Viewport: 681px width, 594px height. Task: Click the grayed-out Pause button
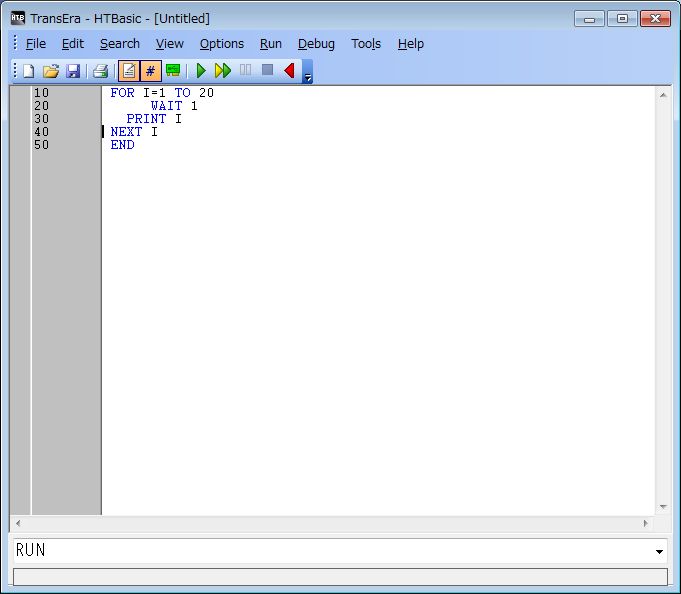coord(245,71)
